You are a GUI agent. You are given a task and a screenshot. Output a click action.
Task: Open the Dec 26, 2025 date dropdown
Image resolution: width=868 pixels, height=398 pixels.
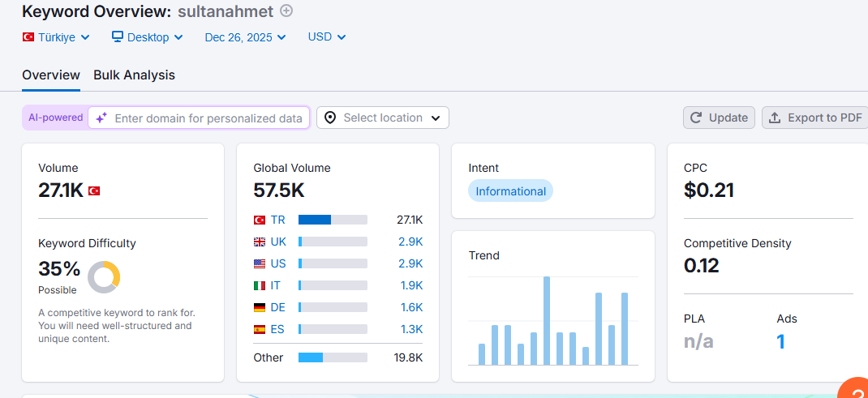tap(245, 37)
